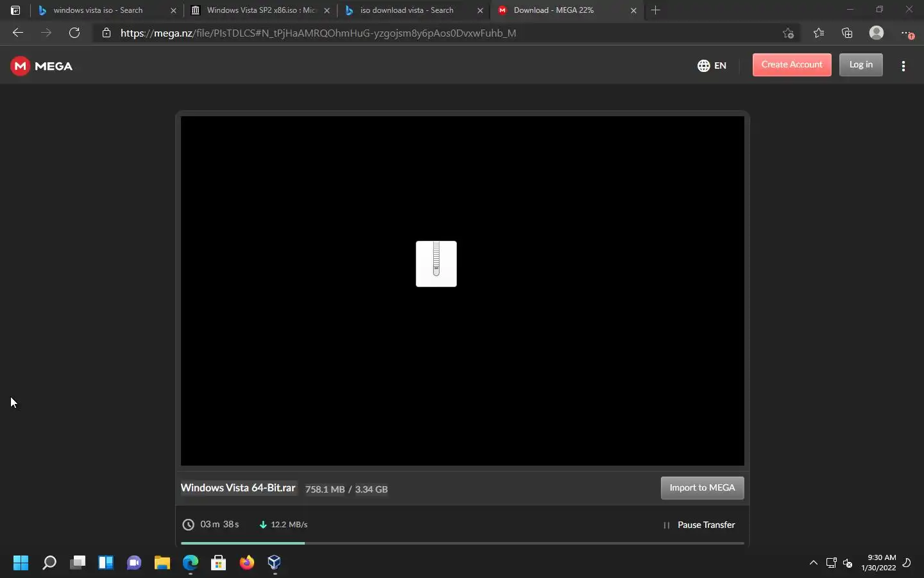Pause the transfer of the file

coord(699,525)
